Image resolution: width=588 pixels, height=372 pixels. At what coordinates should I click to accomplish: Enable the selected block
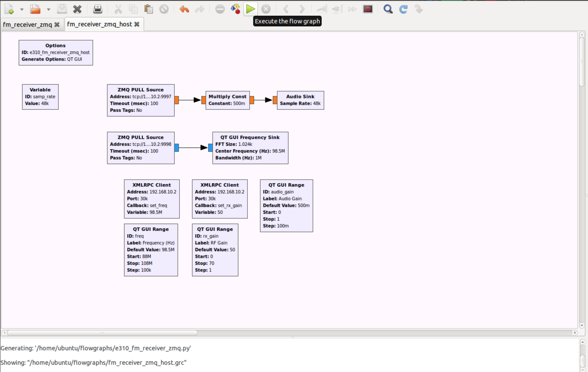(x=321, y=9)
